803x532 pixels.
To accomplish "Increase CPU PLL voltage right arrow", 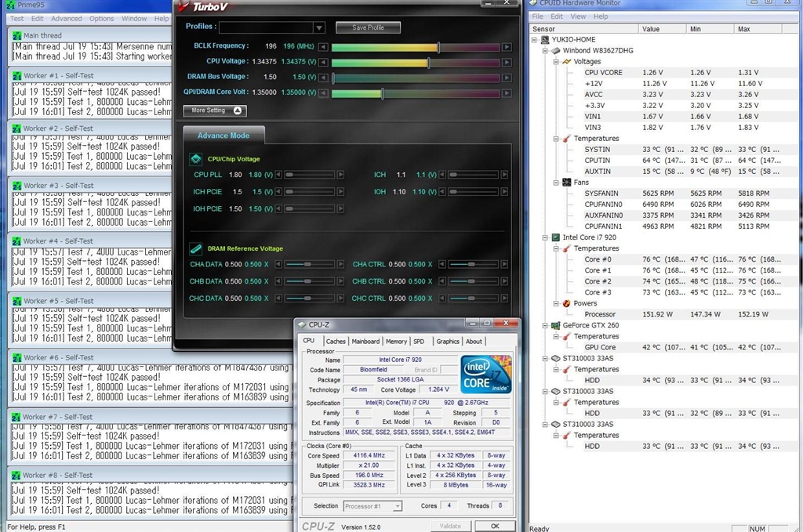I will [x=340, y=175].
